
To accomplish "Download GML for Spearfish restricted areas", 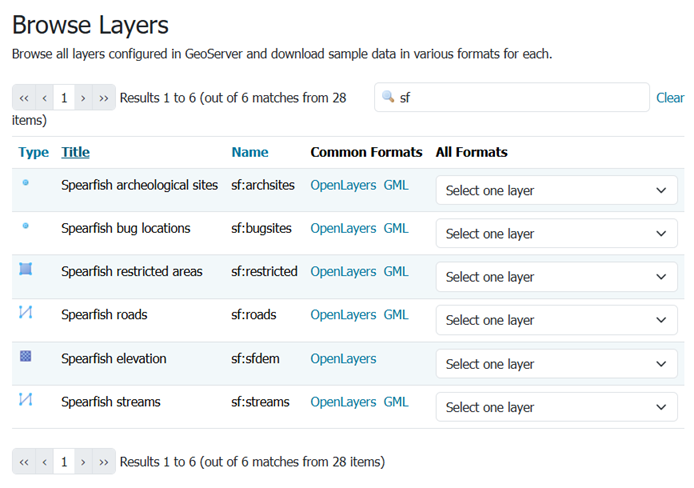I will [x=396, y=271].
